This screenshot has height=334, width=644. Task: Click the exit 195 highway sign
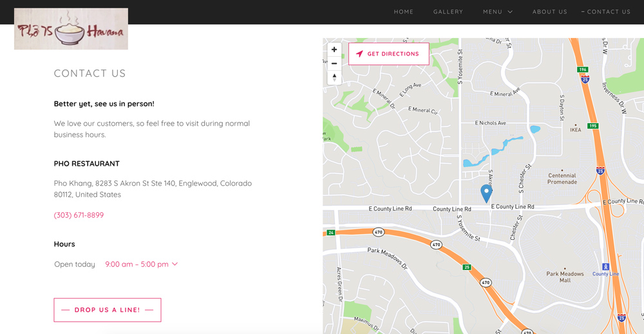coord(592,126)
